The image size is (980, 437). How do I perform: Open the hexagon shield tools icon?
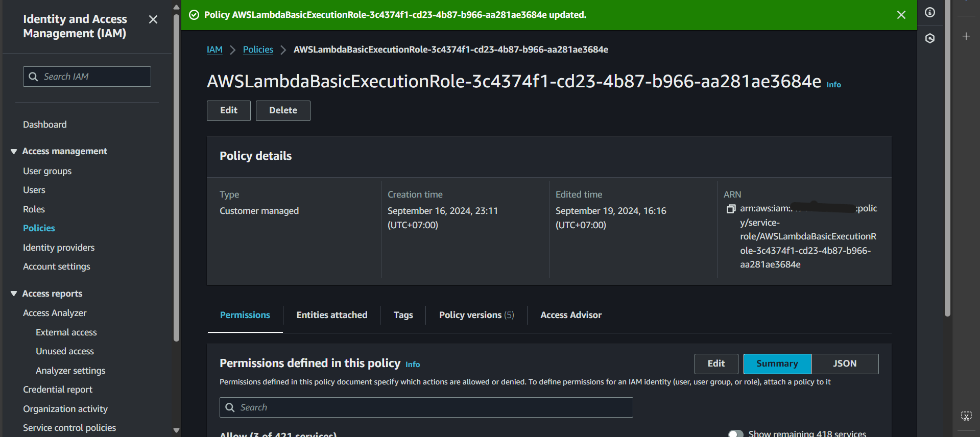930,38
